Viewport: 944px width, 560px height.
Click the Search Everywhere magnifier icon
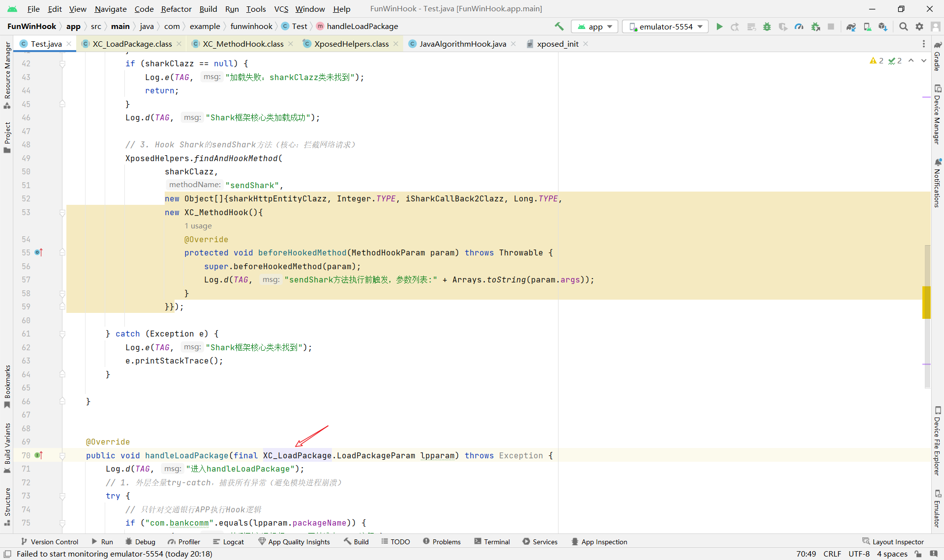tap(904, 27)
